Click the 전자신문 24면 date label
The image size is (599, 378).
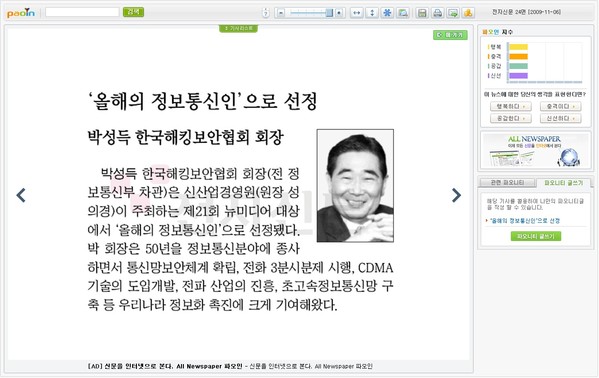pos(526,12)
